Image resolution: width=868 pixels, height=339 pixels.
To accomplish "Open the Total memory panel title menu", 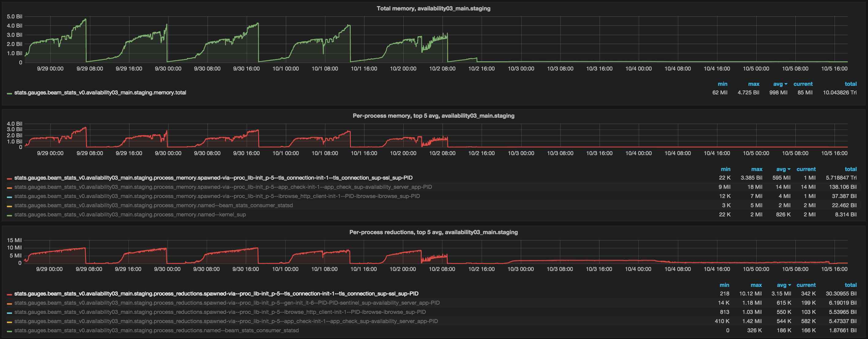I will (x=433, y=9).
